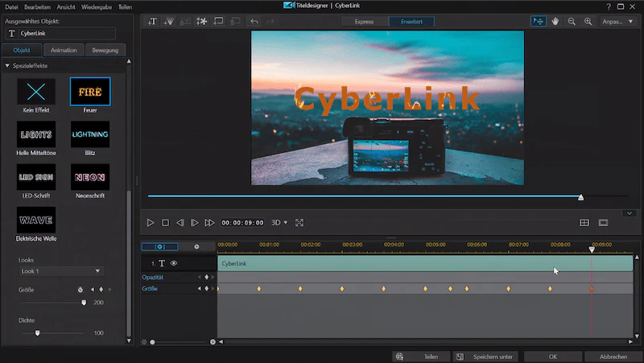This screenshot has width=644, height=363.
Task: Select the Feuer effect thumbnail
Action: (90, 92)
